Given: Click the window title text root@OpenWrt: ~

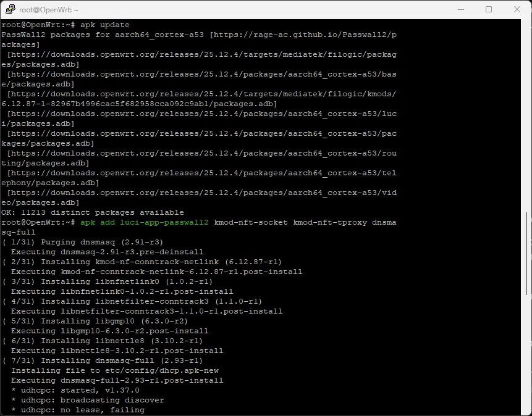Looking at the screenshot, I should [49, 10].
